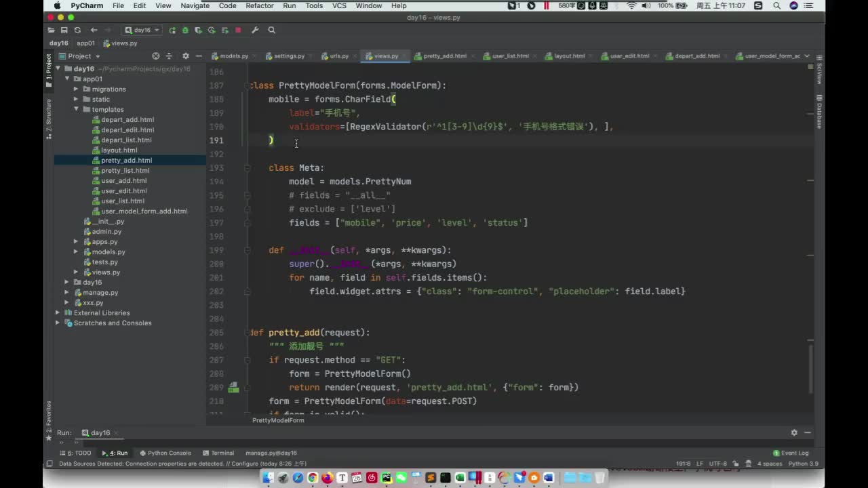Collapse the app01 folder

[67, 79]
